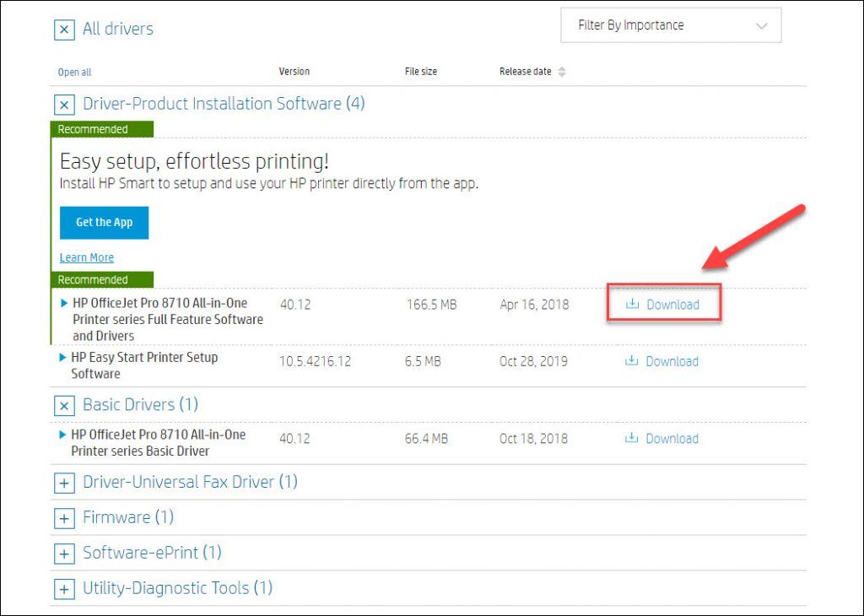Click the Basic Drivers (1) heading text

pyautogui.click(x=141, y=404)
